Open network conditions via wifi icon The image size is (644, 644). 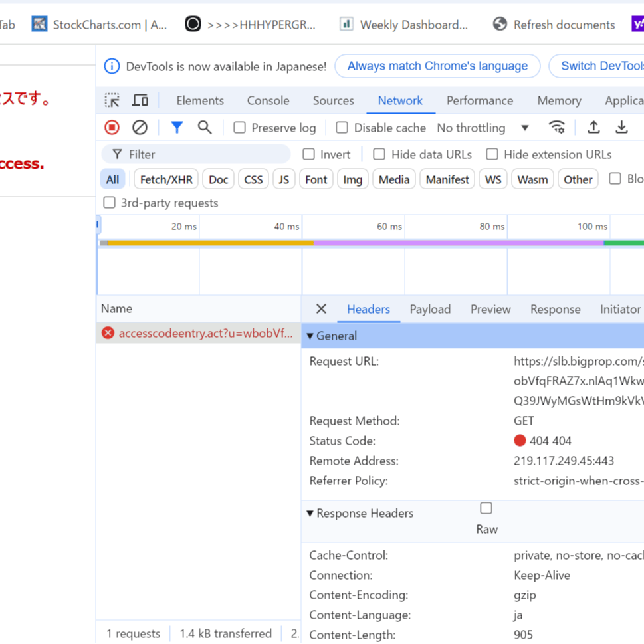coord(557,126)
